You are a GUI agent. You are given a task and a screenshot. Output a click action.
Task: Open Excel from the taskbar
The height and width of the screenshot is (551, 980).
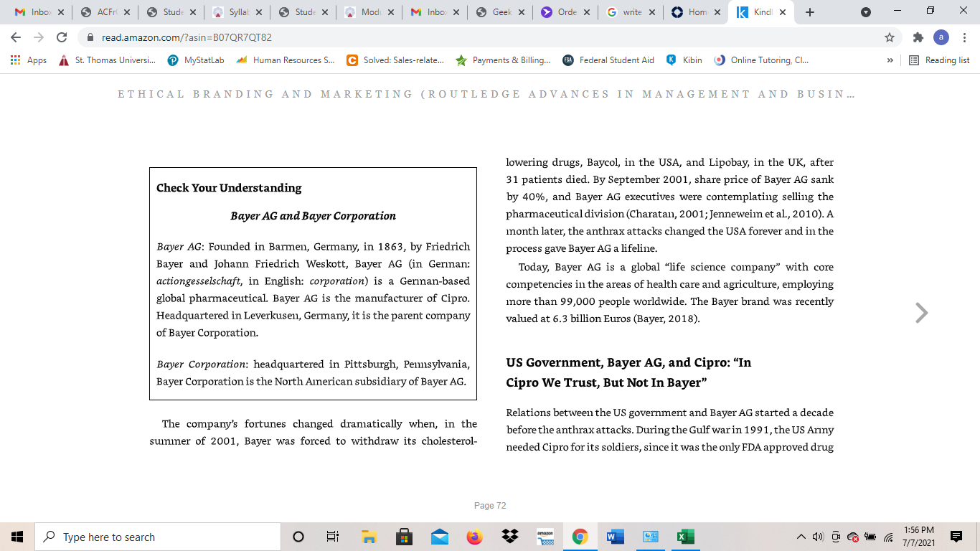point(685,537)
